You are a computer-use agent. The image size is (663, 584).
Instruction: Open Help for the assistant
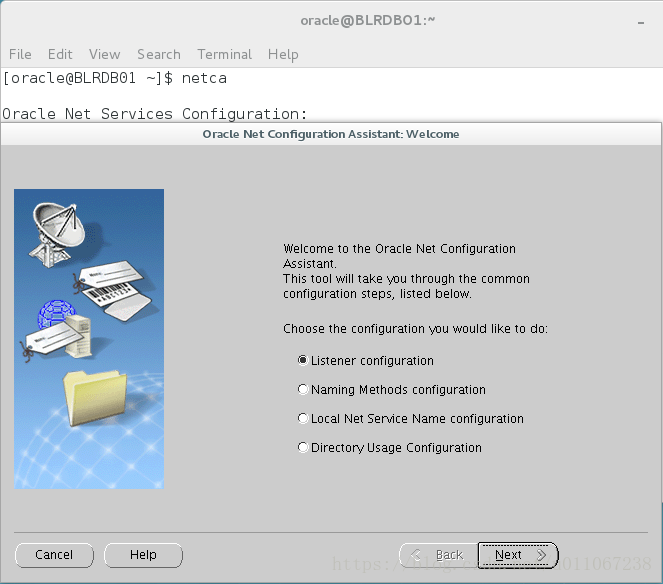pyautogui.click(x=143, y=555)
